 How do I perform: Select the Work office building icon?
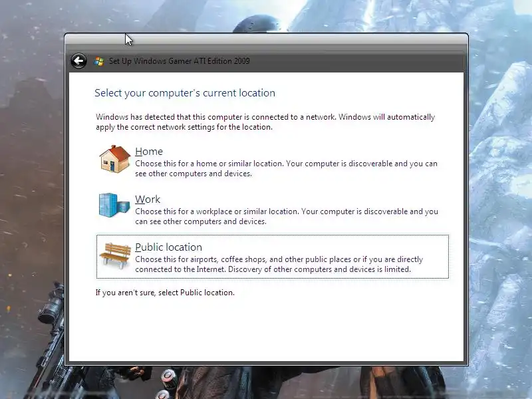click(x=114, y=205)
